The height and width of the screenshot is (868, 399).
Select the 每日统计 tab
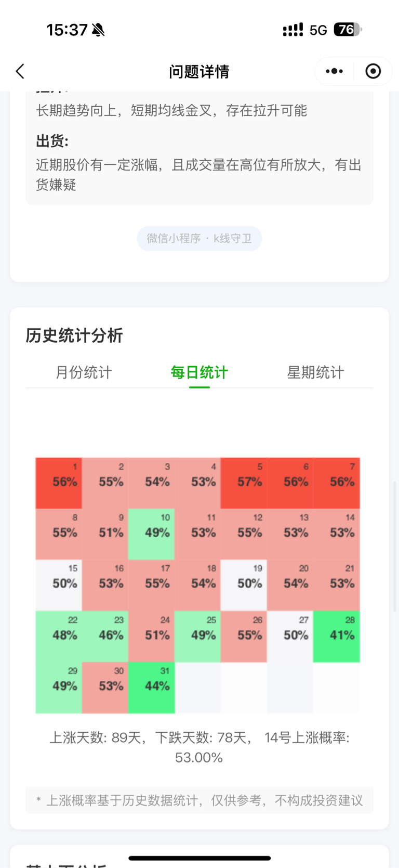[199, 372]
